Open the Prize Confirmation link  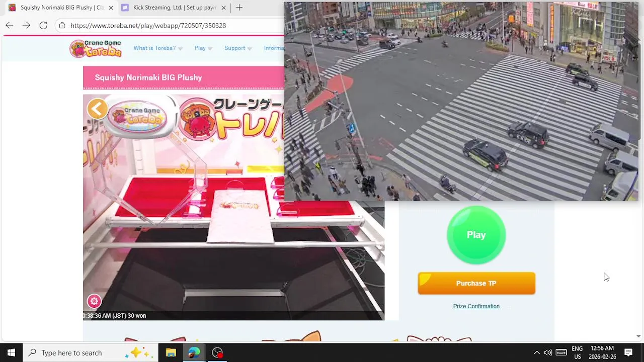pyautogui.click(x=476, y=306)
